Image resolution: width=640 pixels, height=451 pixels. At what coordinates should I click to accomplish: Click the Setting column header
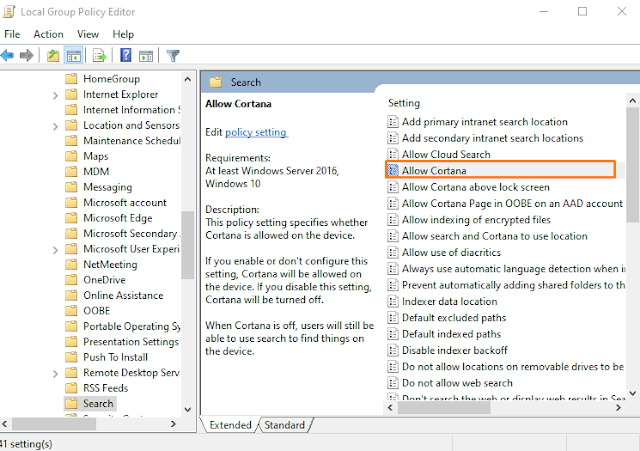(x=404, y=103)
